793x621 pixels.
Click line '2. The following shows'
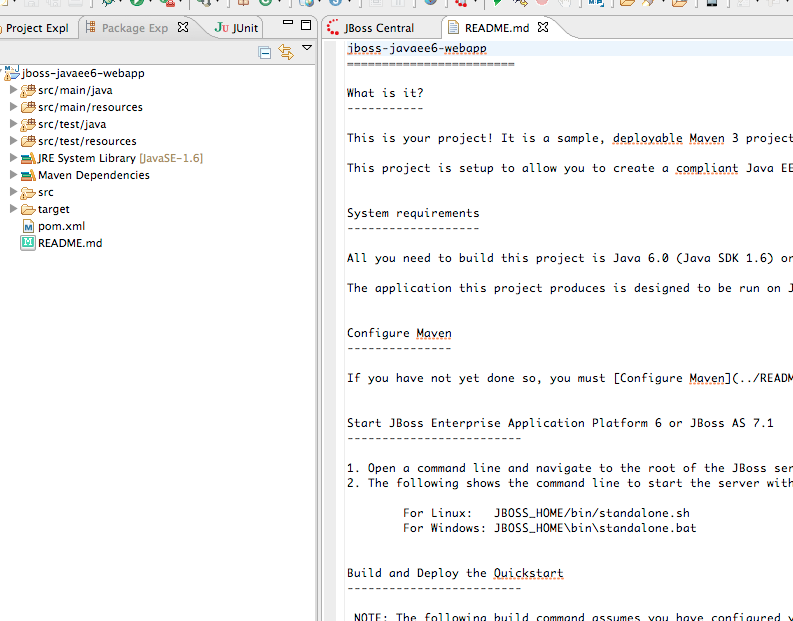click(x=570, y=483)
